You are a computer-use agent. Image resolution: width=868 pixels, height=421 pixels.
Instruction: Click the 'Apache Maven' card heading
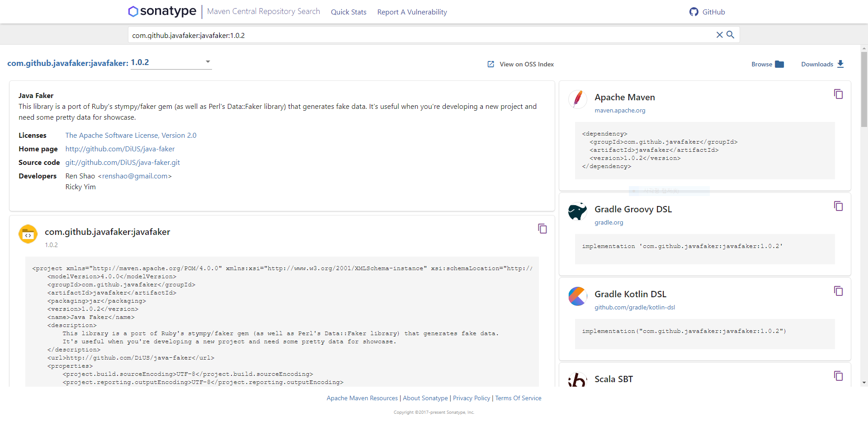coord(624,97)
